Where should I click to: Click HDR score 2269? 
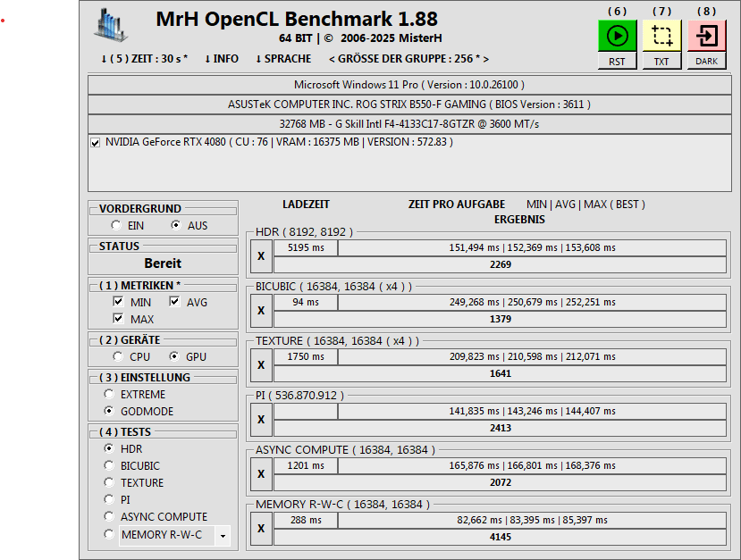(500, 264)
